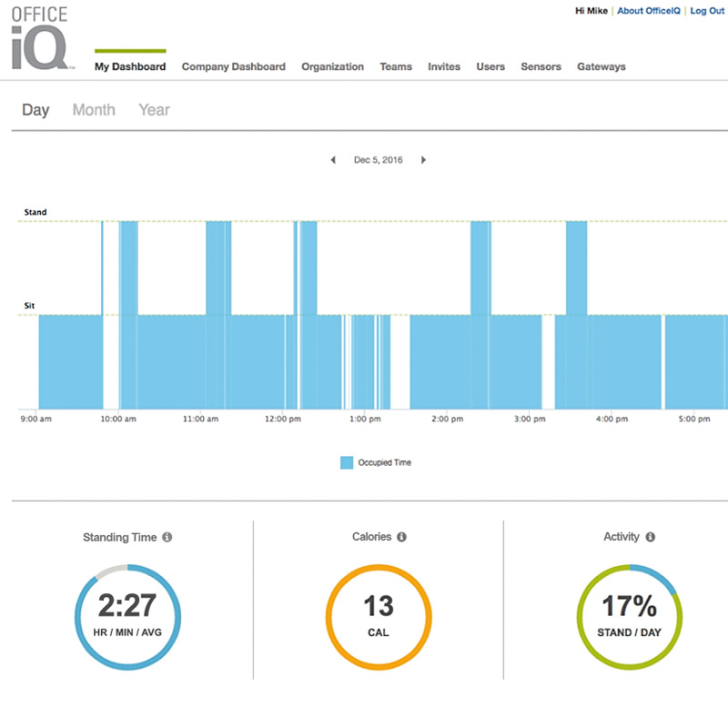Click the 1:00 pm axis label
Viewport: 728px width, 728px height.
[365, 420]
